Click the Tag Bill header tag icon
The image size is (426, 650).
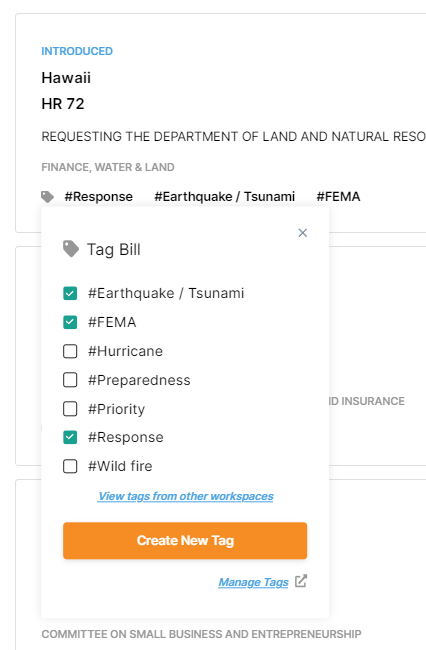(x=70, y=249)
